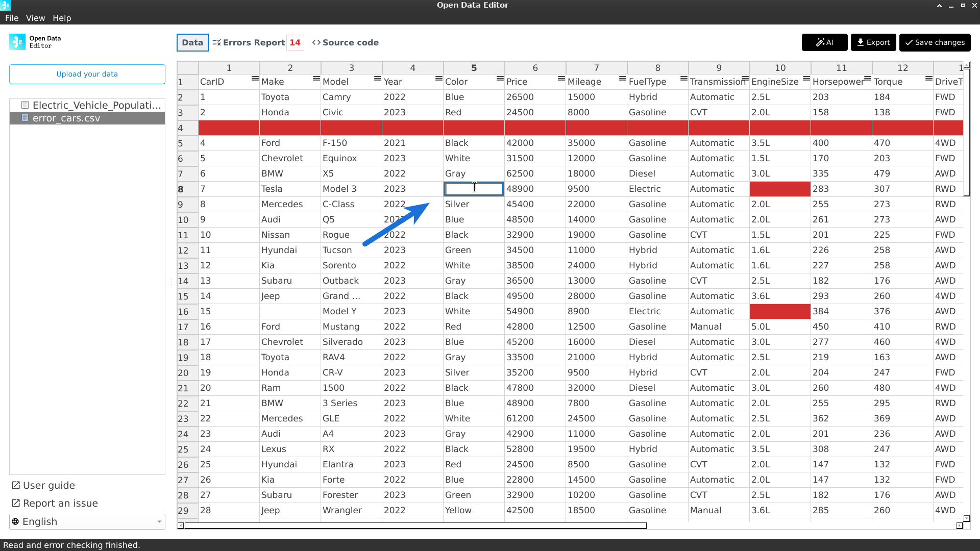
Task: Click the Errors Report icon
Action: (x=216, y=42)
